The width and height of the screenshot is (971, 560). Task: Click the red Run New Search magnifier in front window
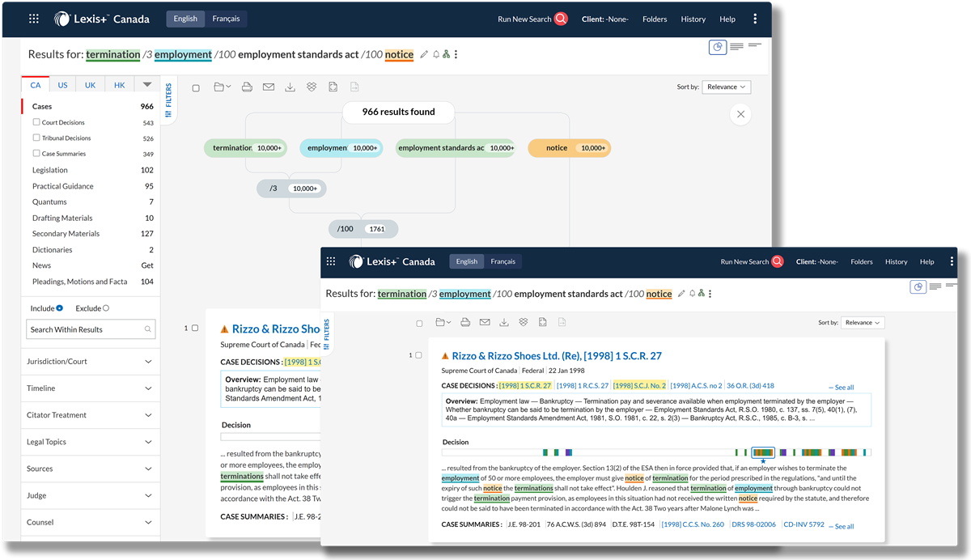[777, 261]
